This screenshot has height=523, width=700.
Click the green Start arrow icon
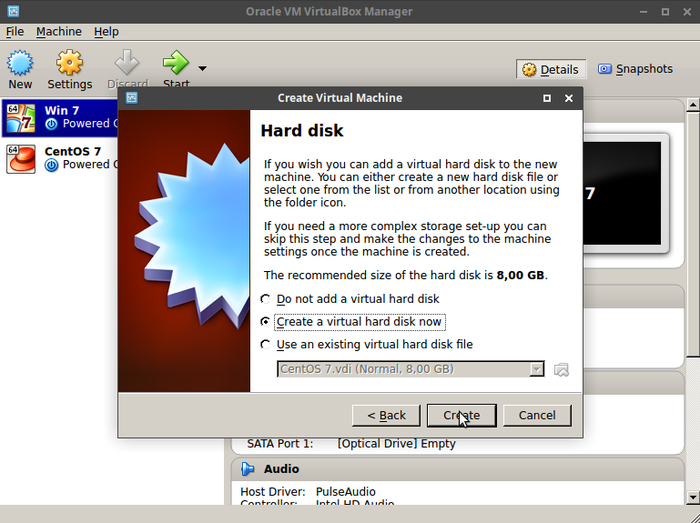(176, 63)
